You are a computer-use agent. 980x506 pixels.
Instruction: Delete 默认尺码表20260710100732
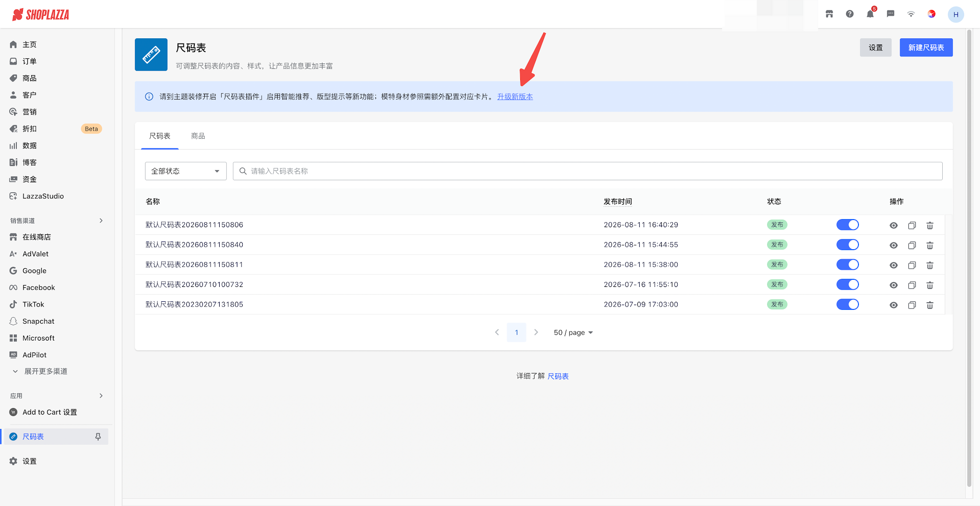[930, 285]
